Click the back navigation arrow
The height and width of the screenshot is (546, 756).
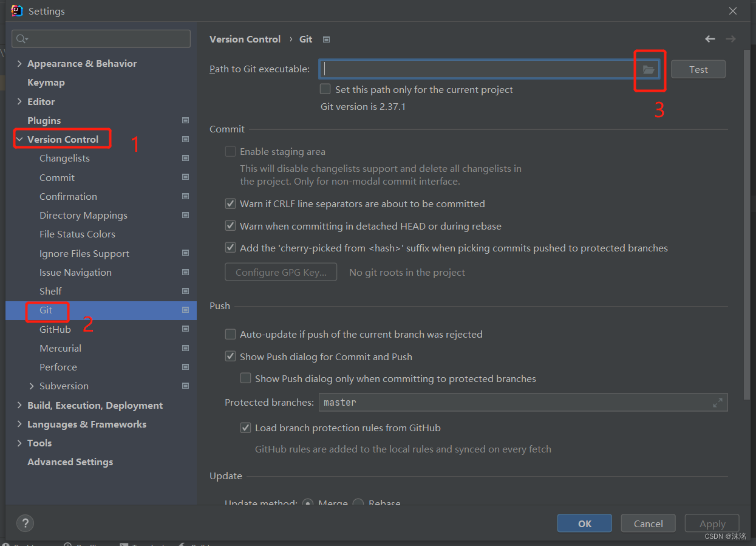point(710,39)
